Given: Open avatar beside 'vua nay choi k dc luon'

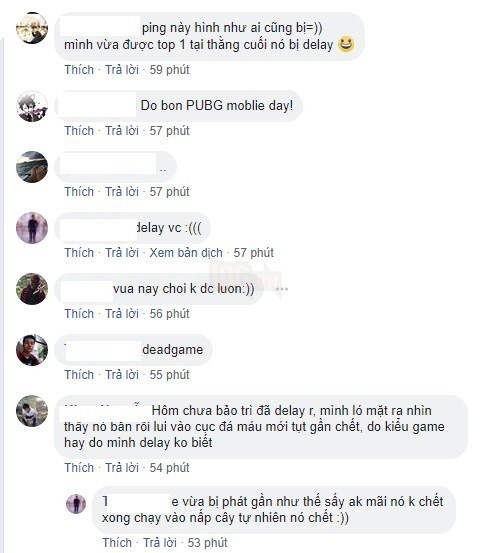Looking at the screenshot, I should 32,289.
